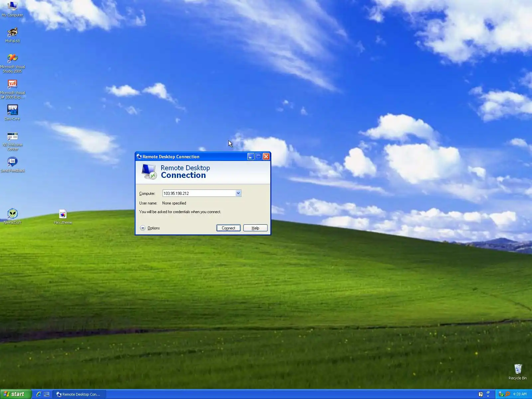
Task: Close the Remote Desktop Connection window
Action: tap(266, 157)
